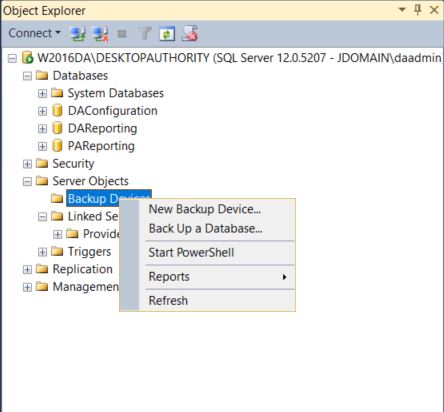444x412 pixels.
Task: Select System Databases in the tree
Action: (115, 93)
